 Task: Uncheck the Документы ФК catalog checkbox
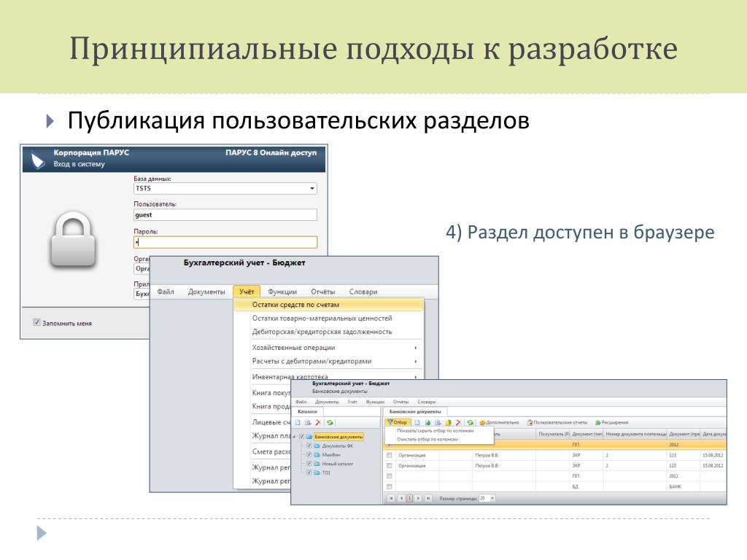(309, 446)
